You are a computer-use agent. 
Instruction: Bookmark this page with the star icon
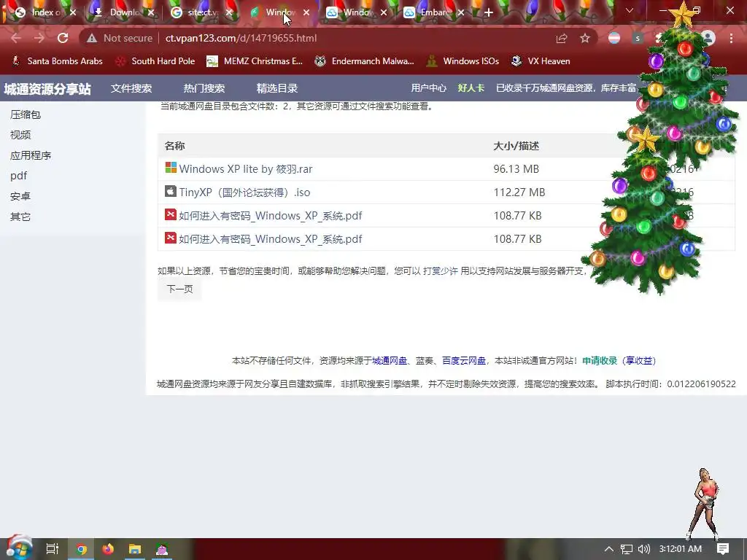585,38
